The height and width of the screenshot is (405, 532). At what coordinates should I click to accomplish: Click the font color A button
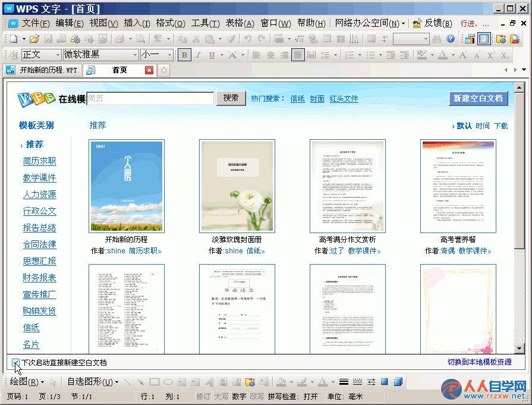pos(442,55)
